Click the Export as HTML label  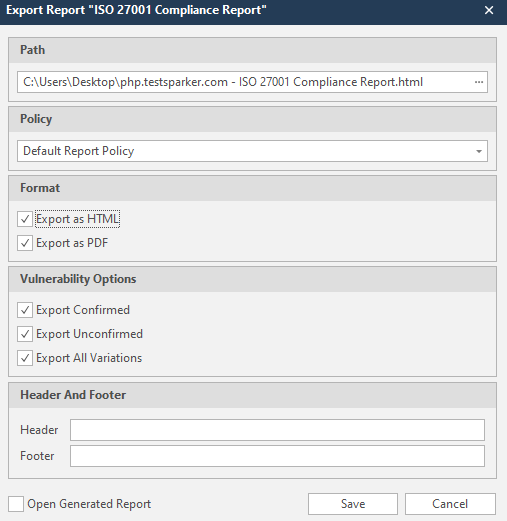77,219
